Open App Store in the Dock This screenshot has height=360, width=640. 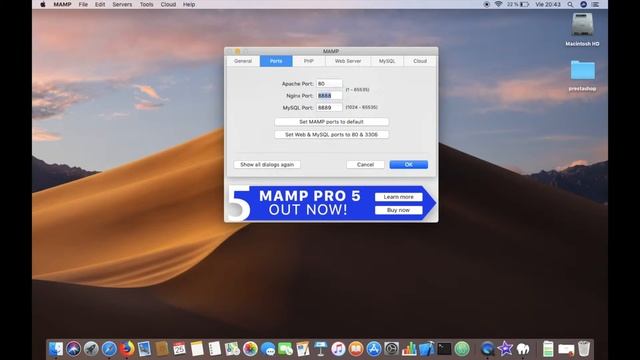(373, 349)
